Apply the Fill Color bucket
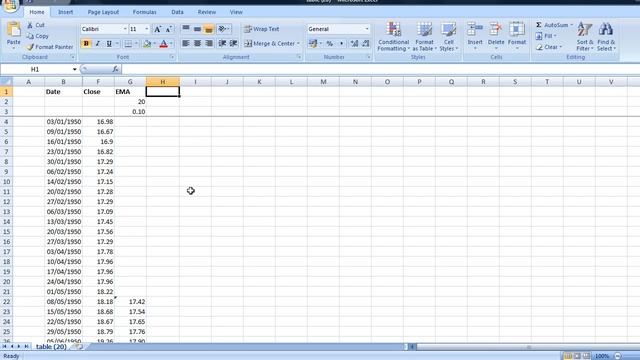The height and width of the screenshot is (360, 640). 147,44
